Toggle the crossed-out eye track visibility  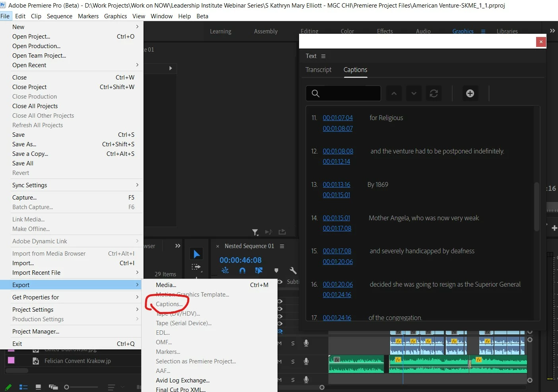(x=280, y=331)
